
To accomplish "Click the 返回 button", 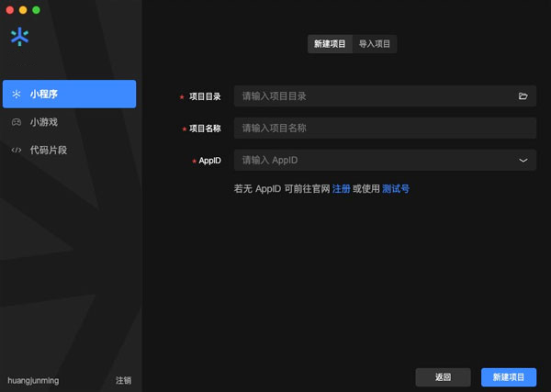I will point(444,377).
